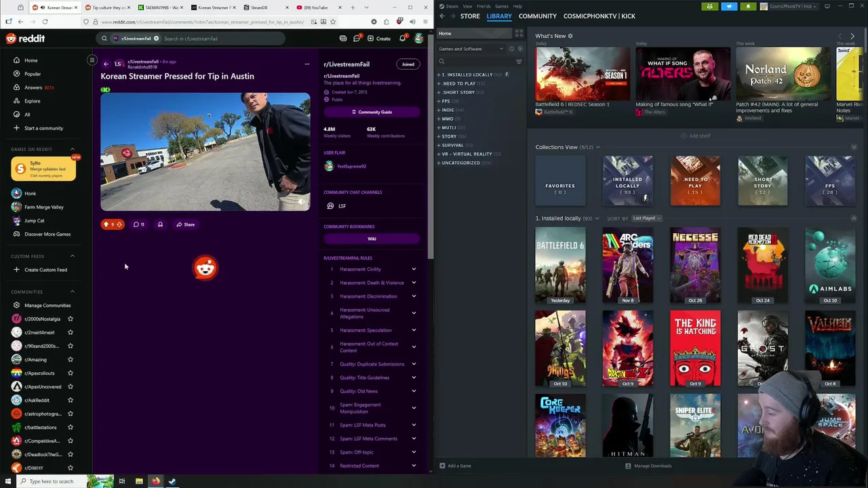Downvote the Korean Streamer post

click(x=119, y=224)
